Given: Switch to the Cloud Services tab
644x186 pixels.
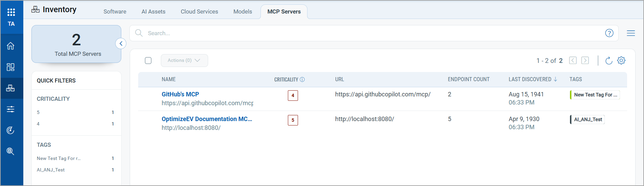Looking at the screenshot, I should [199, 11].
